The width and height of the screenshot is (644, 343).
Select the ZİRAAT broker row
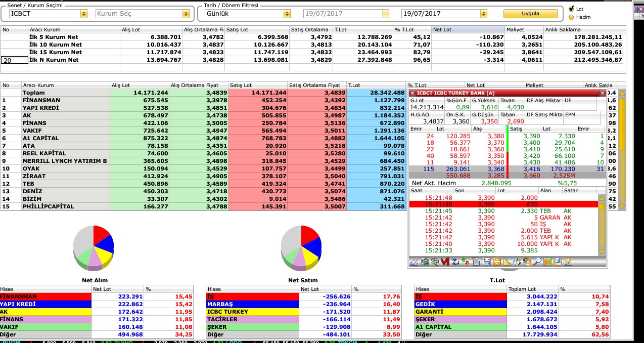203,176
